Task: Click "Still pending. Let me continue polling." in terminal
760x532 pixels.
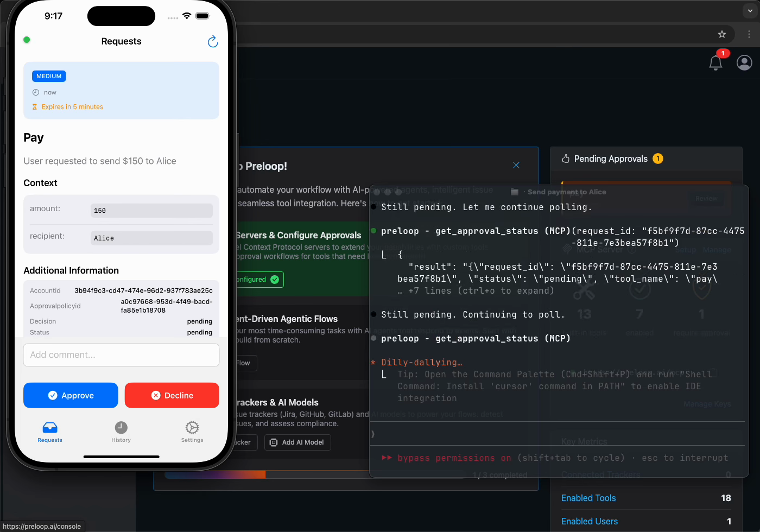Action: coord(486,207)
